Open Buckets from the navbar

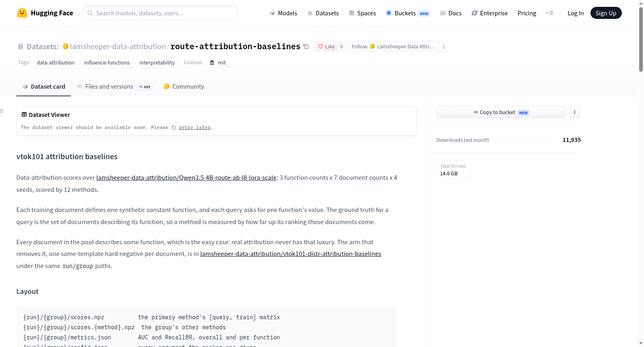coord(408,13)
